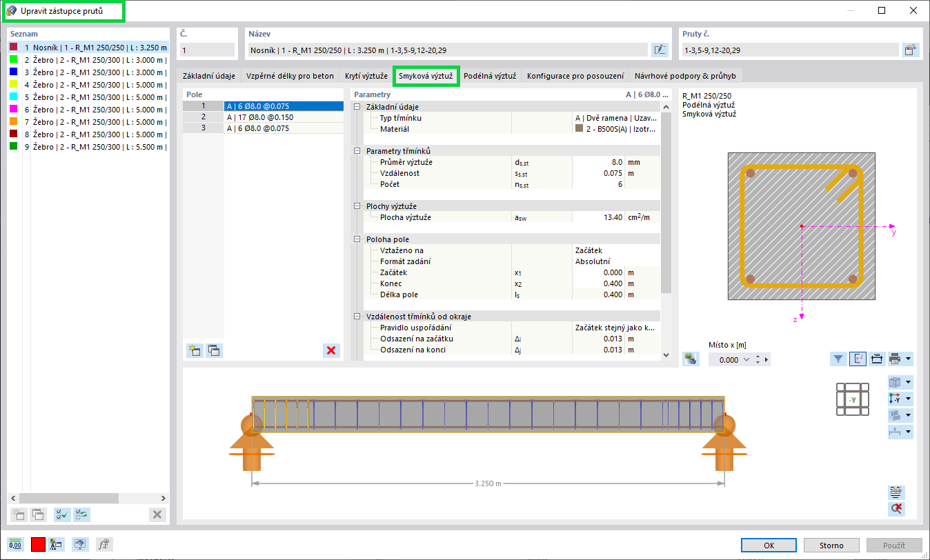Collapse the Plochy výztuže group
930x560 pixels.
coord(357,206)
